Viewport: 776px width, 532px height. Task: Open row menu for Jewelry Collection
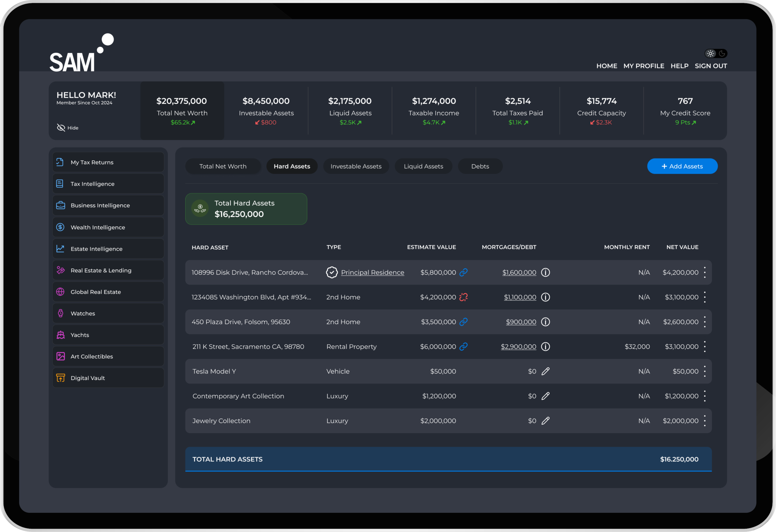(x=704, y=421)
